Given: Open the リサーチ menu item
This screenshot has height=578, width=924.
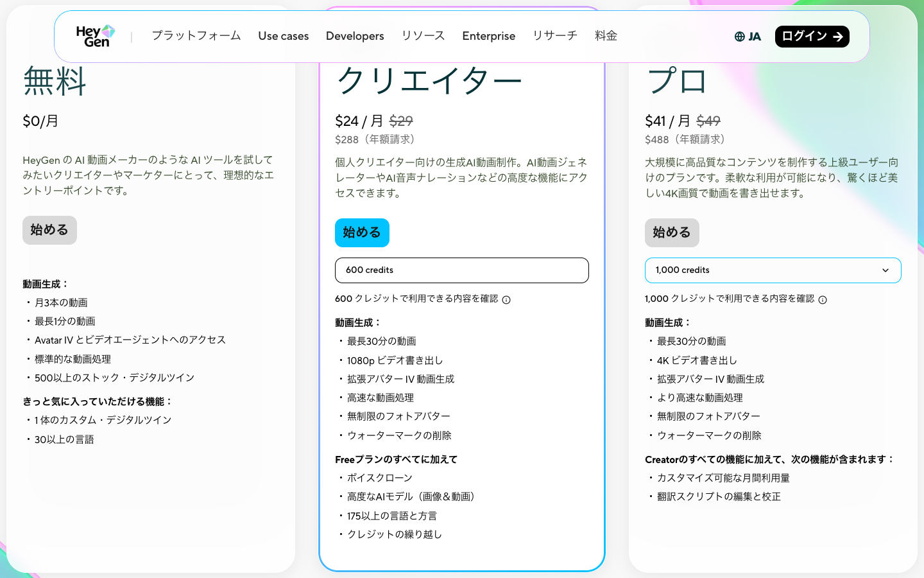Looking at the screenshot, I should coord(555,36).
